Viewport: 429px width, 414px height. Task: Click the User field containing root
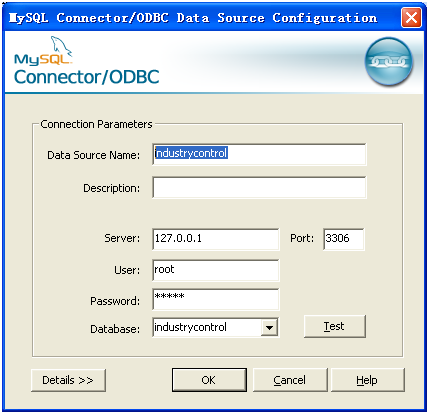pos(216,270)
